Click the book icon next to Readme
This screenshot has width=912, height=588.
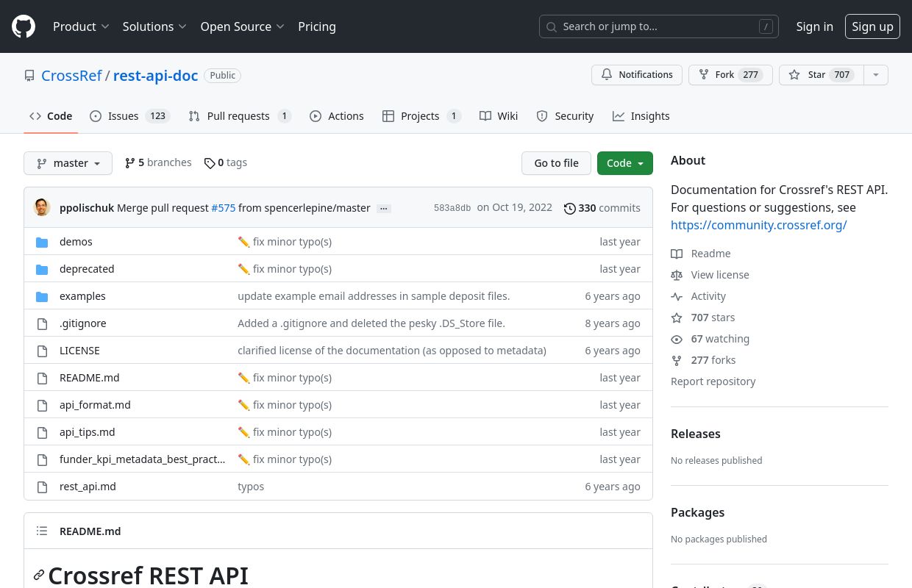coord(677,254)
